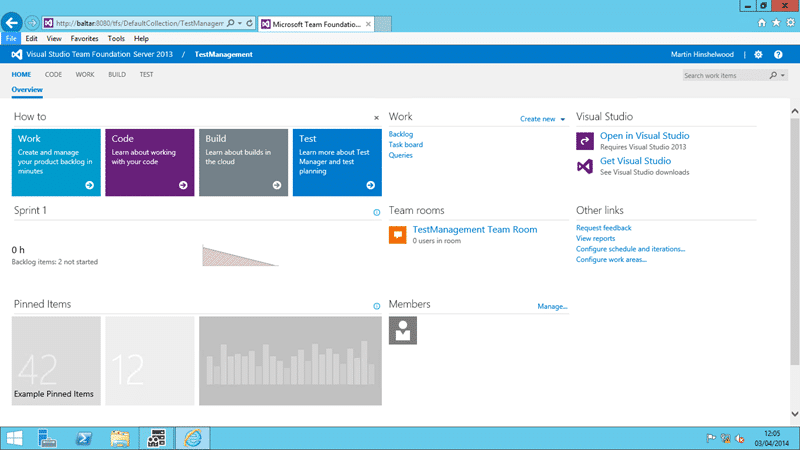The image size is (800, 450).
Task: Open the TFS help question mark
Action: click(x=778, y=55)
